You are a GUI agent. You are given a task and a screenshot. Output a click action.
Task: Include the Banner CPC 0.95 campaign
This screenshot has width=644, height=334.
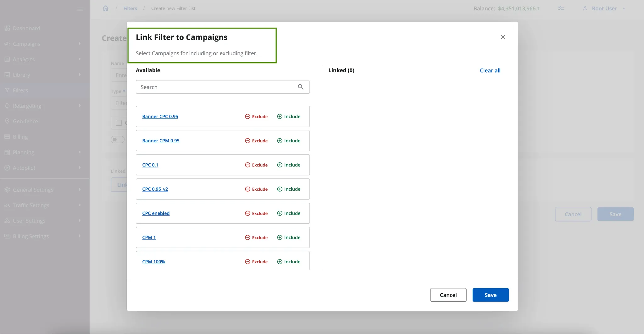[x=289, y=117]
